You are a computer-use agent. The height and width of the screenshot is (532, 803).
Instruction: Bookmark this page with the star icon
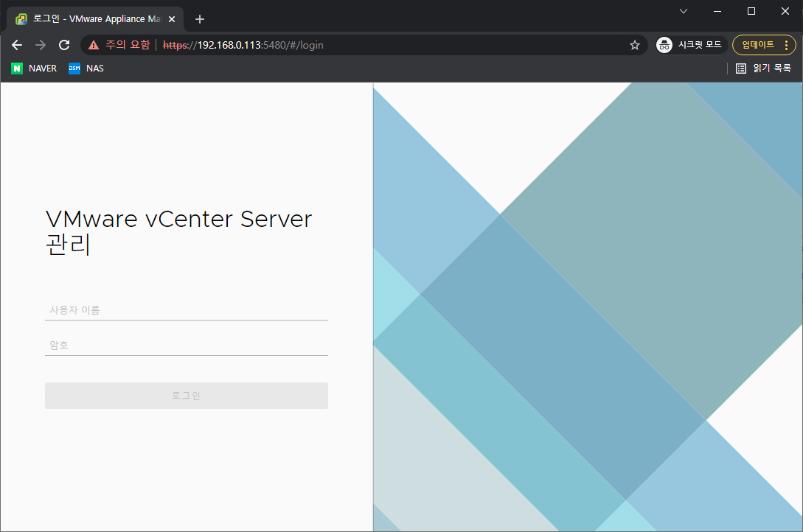[635, 45]
